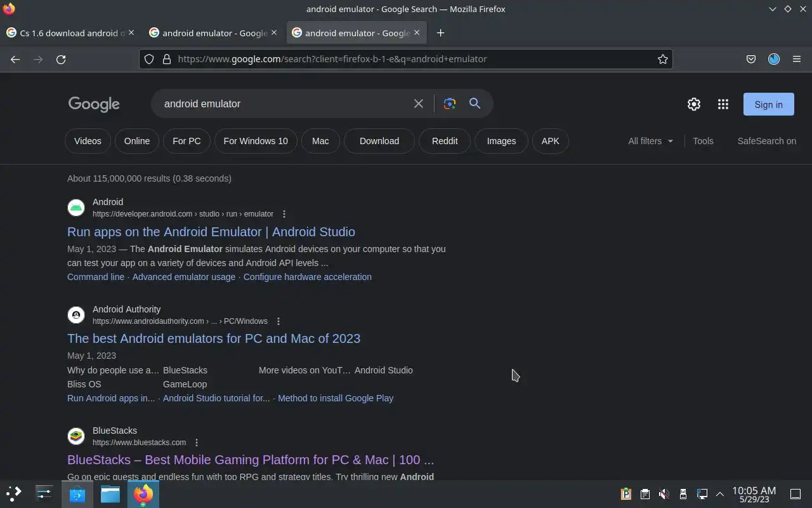This screenshot has width=812, height=508.
Task: Reload the current page
Action: (61, 59)
